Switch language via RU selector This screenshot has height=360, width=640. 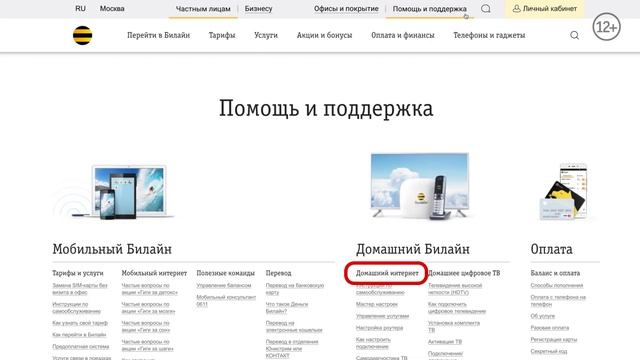80,9
